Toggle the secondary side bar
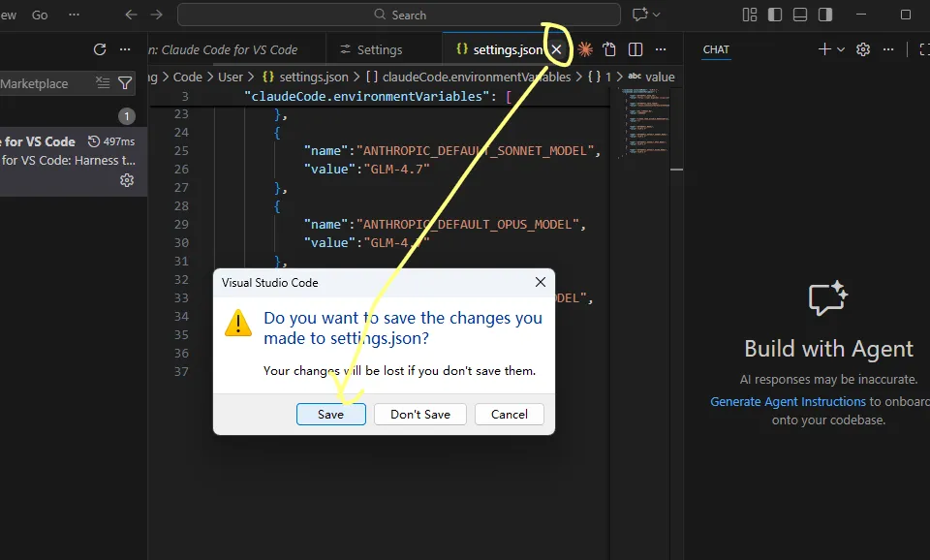Screen dimensions: 930x560 [x=825, y=15]
